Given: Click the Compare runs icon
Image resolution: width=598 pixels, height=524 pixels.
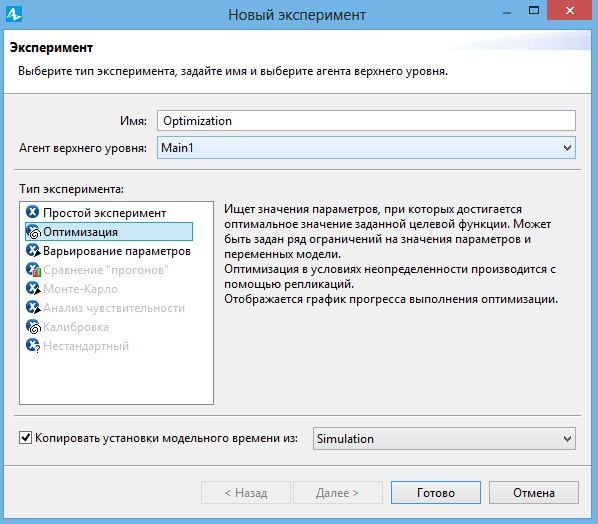Looking at the screenshot, I should pos(33,270).
